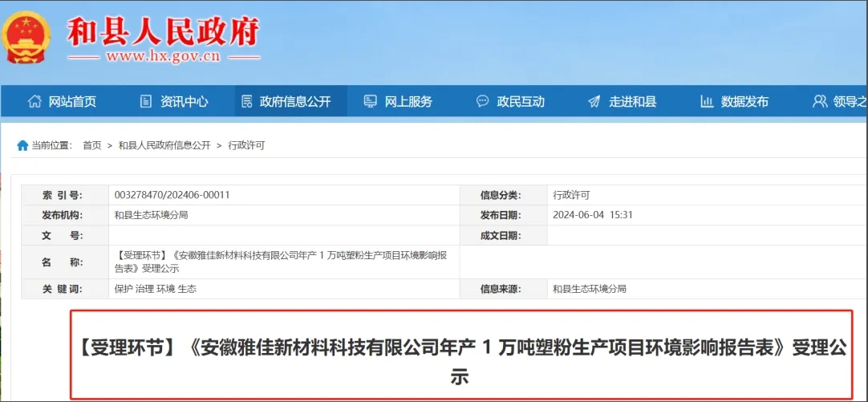Click the 行政许可 breadcrumb link
The image size is (868, 402).
246,145
